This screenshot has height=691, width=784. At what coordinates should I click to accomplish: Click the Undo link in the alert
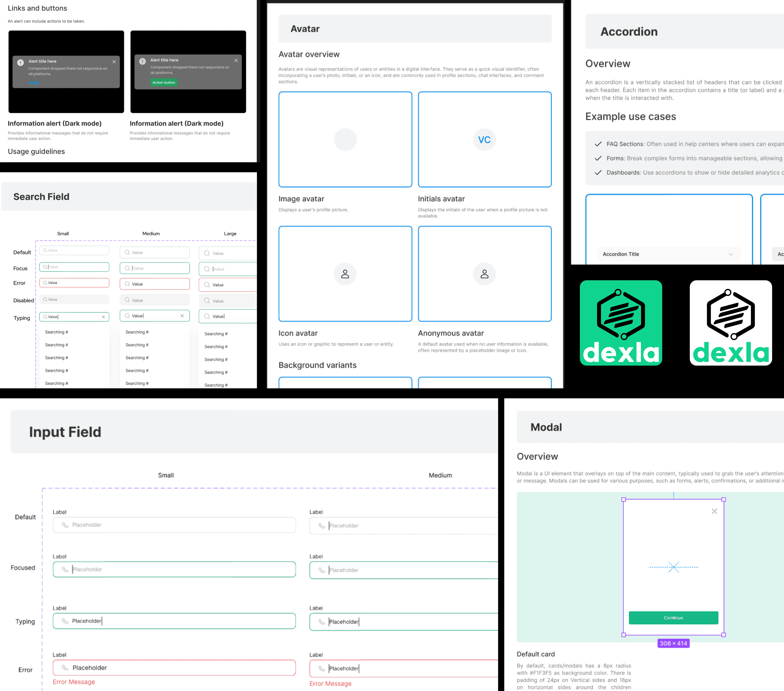tap(33, 83)
